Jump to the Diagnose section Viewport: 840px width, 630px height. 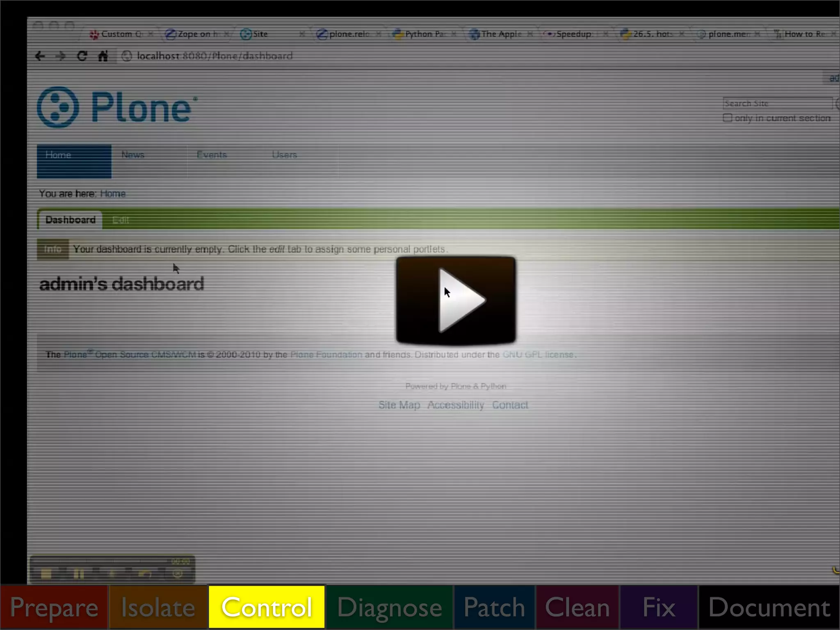[x=390, y=607]
